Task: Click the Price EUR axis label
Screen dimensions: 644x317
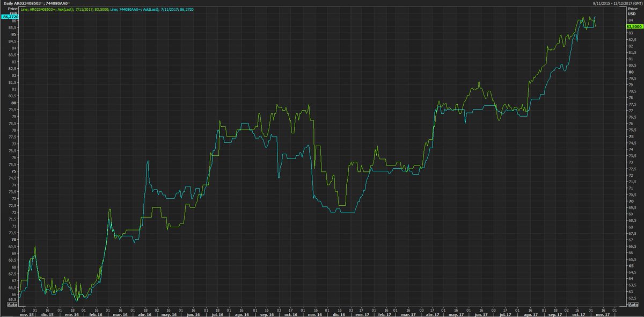Action: point(13,11)
